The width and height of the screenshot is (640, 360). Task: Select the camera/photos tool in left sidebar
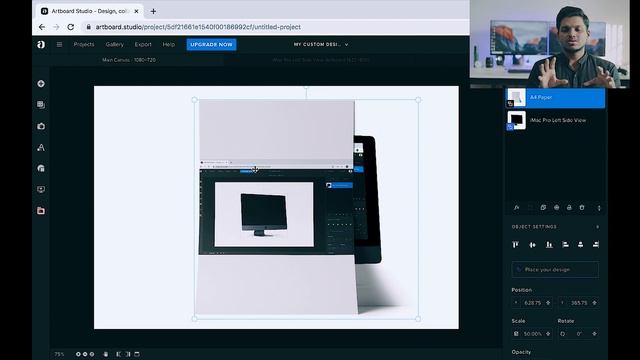pyautogui.click(x=41, y=126)
